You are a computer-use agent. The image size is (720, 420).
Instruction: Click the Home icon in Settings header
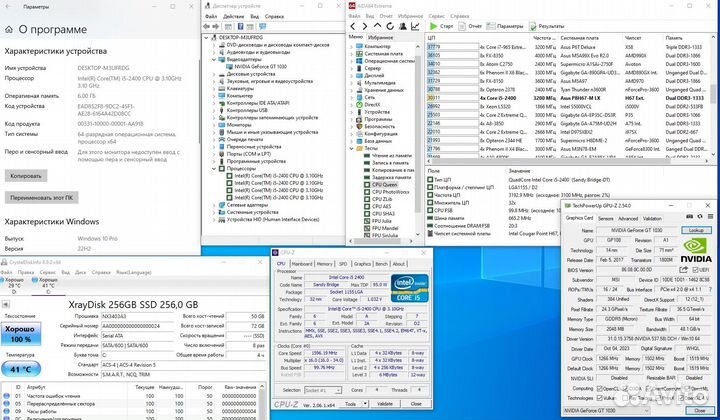point(9,30)
